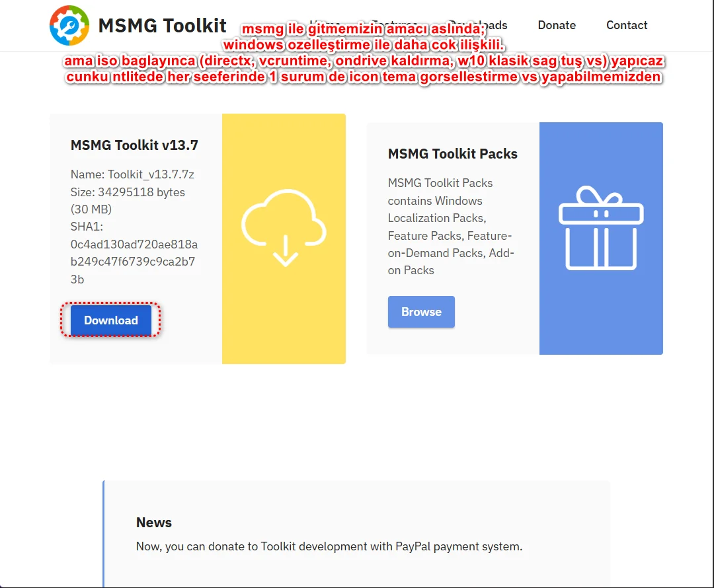Screen dimensions: 714x588
Task: Click the Toolkit Packs description paragraph
Action: click(451, 227)
